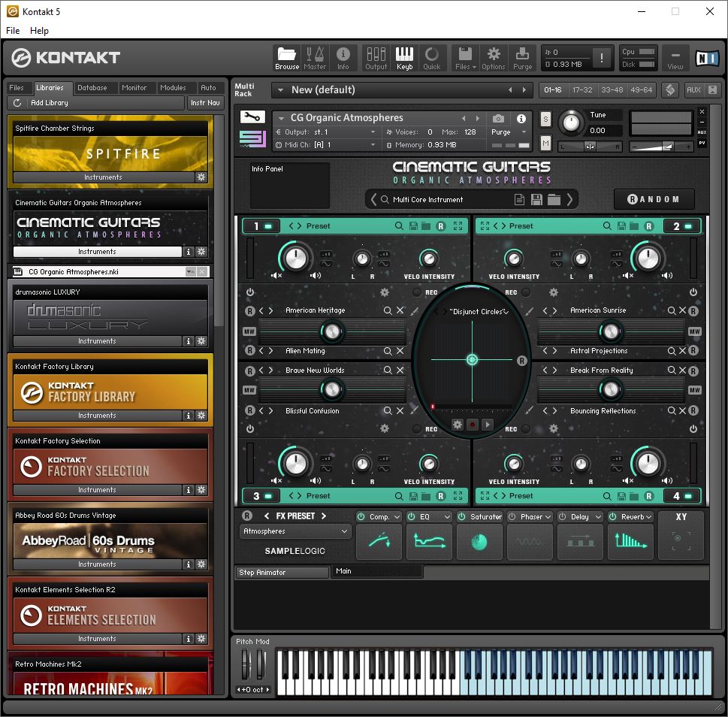Screen dimensions: 728x717
Task: Show the Output mixer section
Action: [x=376, y=58]
